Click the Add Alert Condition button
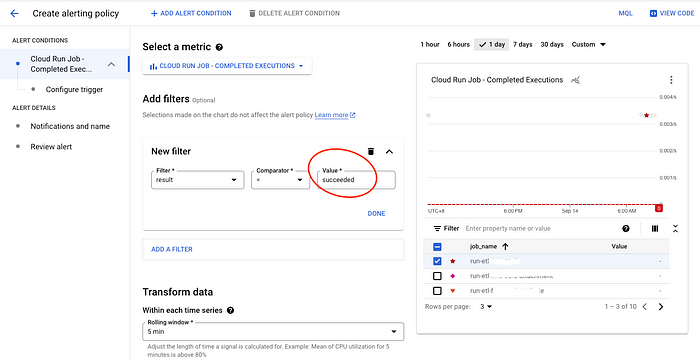 tap(191, 13)
